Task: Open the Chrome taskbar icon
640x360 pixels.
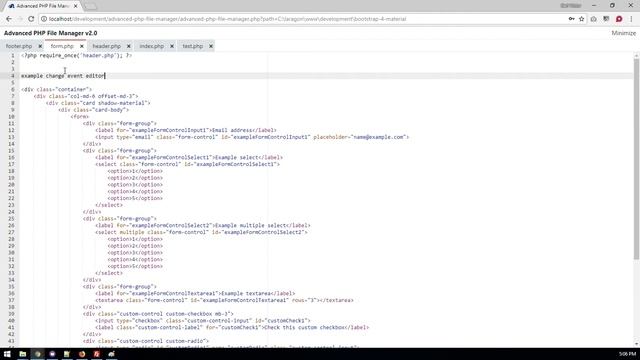Action: [x=38, y=354]
